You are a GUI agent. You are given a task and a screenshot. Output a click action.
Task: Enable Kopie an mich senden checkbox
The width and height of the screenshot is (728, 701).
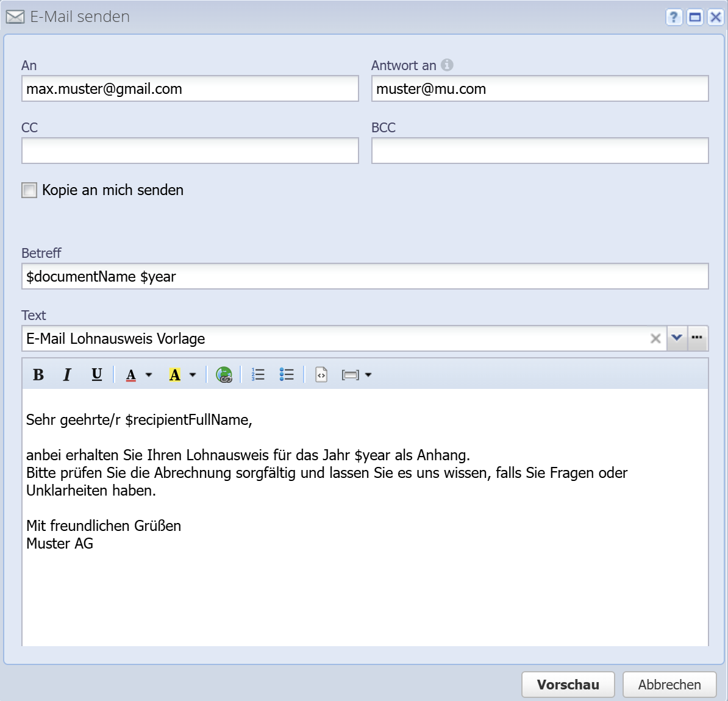click(29, 190)
